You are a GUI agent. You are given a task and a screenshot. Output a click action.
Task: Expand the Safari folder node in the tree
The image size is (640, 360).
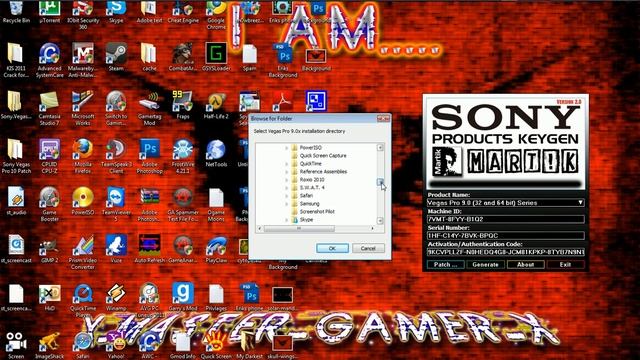(287, 196)
